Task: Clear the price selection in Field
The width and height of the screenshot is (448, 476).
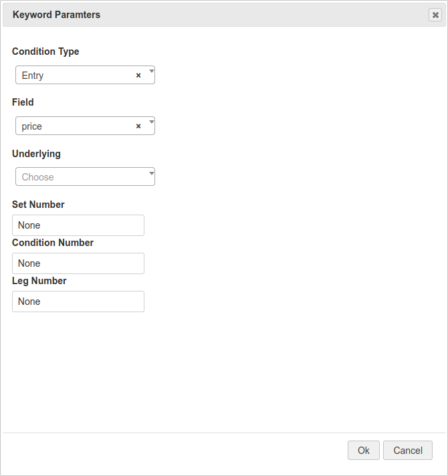Action: (x=138, y=126)
